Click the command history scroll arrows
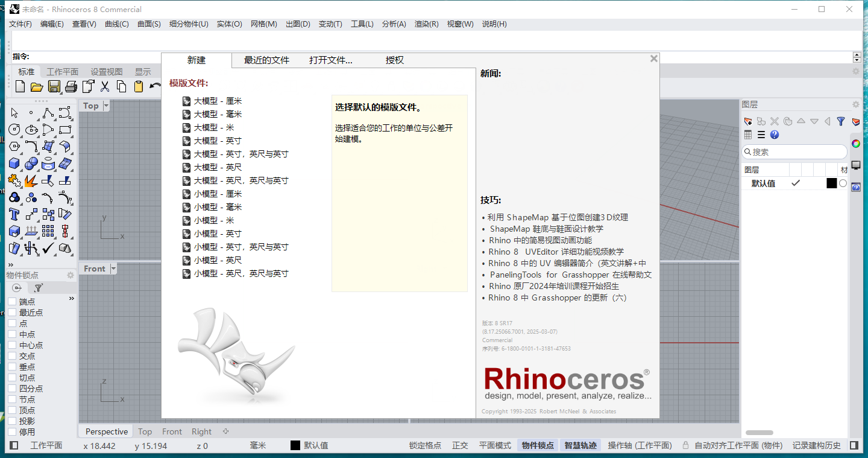The height and width of the screenshot is (458, 868). click(x=857, y=57)
